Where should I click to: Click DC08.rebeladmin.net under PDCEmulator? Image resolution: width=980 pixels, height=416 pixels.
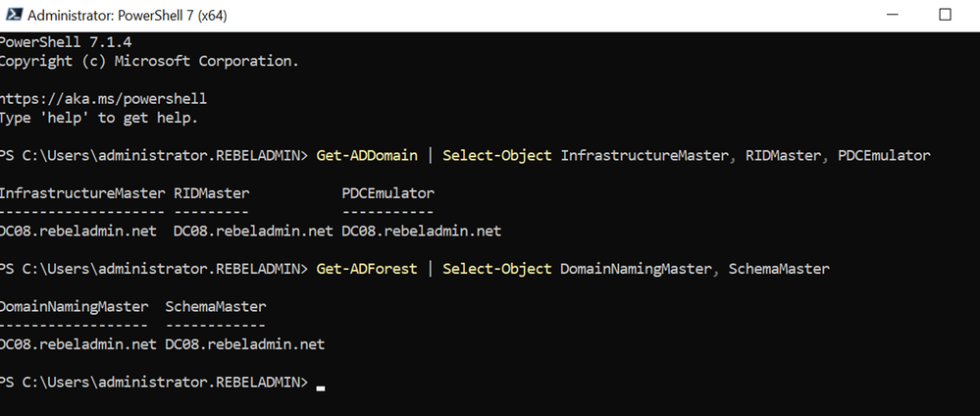[421, 231]
